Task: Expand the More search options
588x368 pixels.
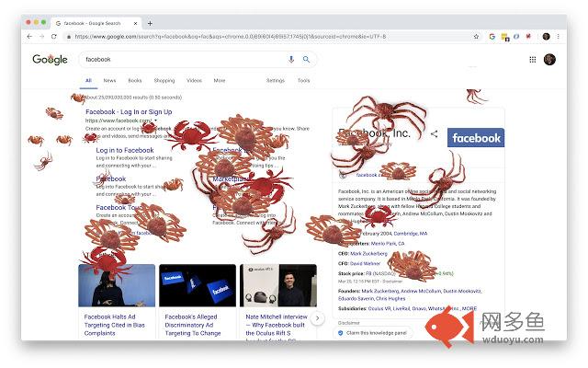Action: click(220, 80)
